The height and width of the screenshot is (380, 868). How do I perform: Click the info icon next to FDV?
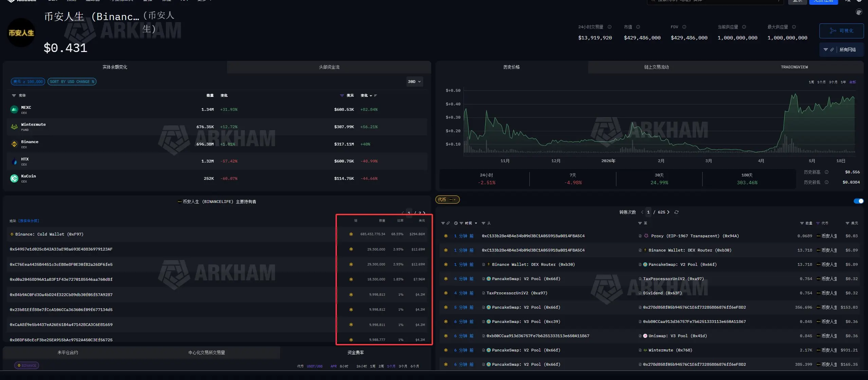[684, 27]
